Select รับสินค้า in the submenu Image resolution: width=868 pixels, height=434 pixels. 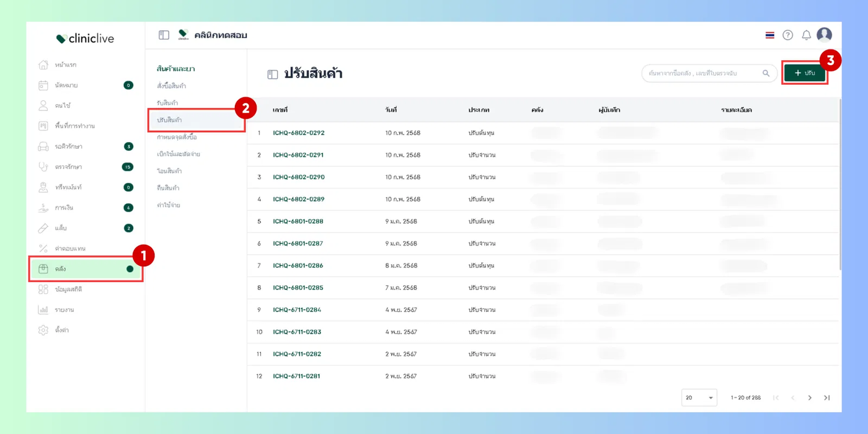167,103
